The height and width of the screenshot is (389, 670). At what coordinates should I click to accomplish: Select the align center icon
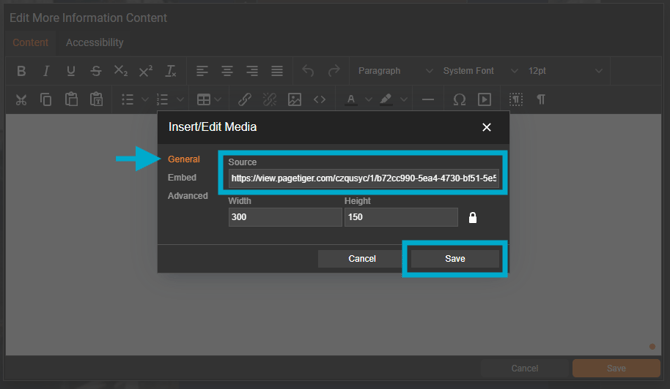pyautogui.click(x=227, y=71)
